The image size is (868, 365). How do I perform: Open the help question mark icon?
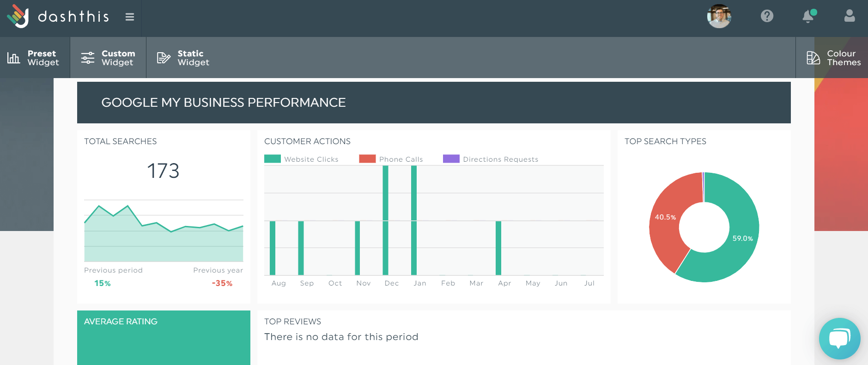tap(767, 16)
